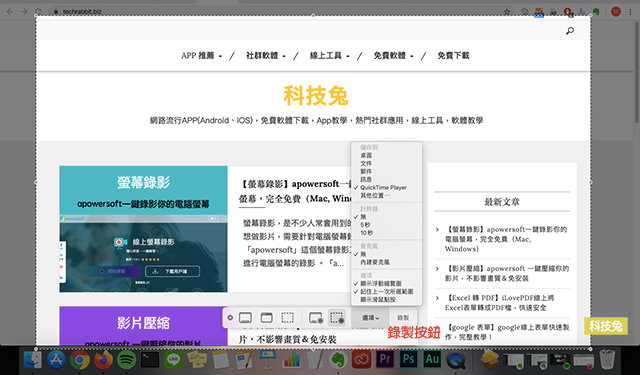Click Chrome back arrow
The image size is (640, 375).
click(10, 11)
